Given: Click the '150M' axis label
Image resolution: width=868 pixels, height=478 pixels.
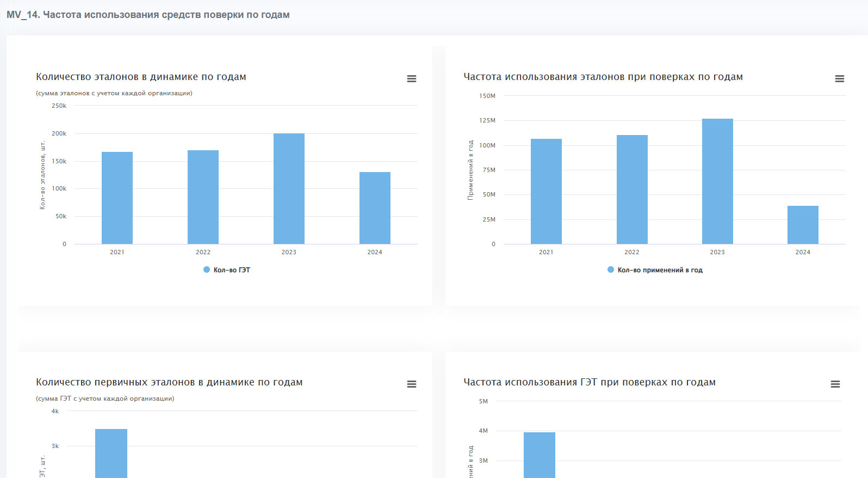Looking at the screenshot, I should 487,96.
